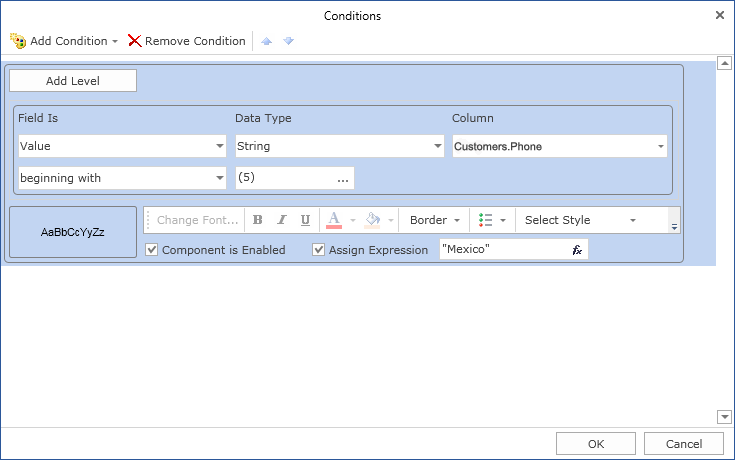Click the Add Condition toolbar button
735x460 pixels.
tap(62, 41)
